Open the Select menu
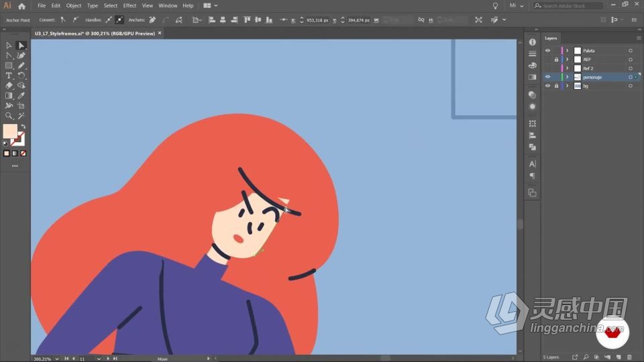Viewport: 644px width, 362px height. pyautogui.click(x=111, y=6)
